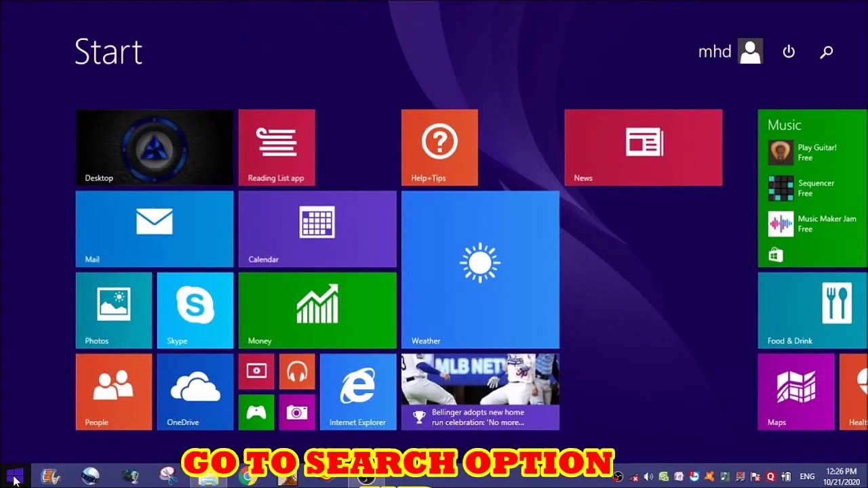
Task: Launch the Photos tile
Action: tap(114, 310)
